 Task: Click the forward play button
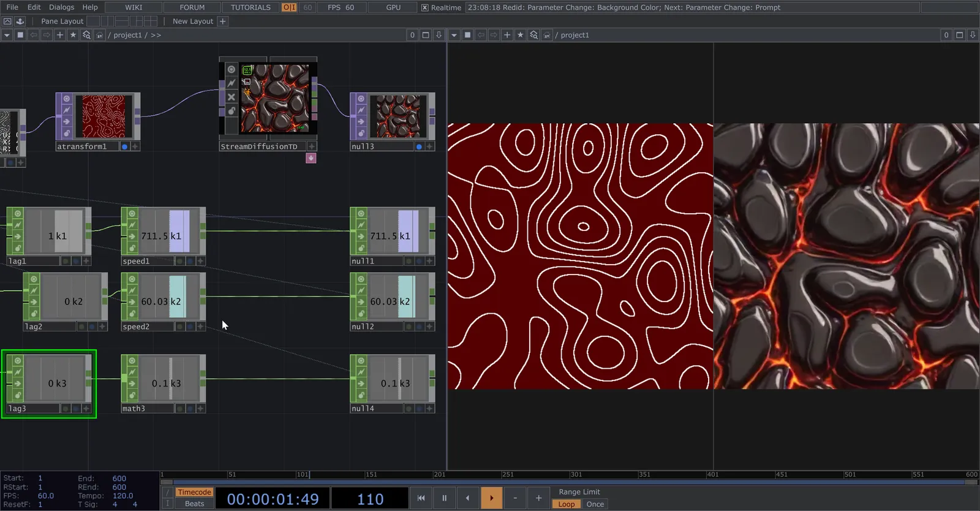(x=491, y=498)
